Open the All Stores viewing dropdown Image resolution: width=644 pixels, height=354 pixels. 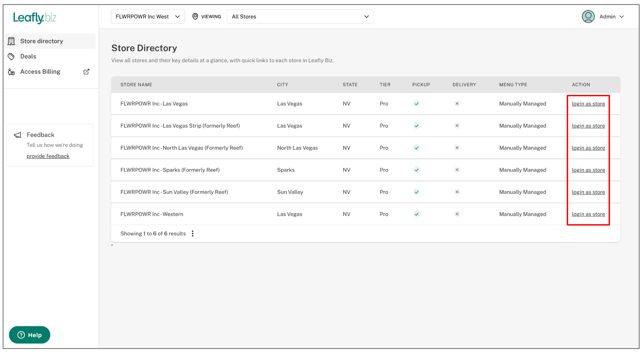(300, 17)
